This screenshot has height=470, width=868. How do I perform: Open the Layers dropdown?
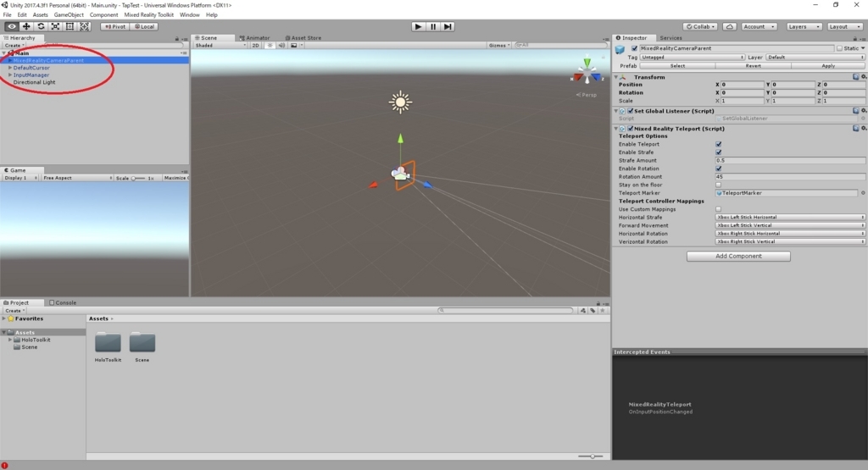804,26
